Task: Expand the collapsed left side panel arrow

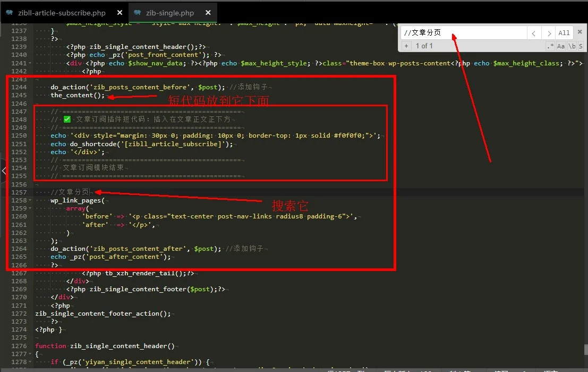Action: pos(4,171)
